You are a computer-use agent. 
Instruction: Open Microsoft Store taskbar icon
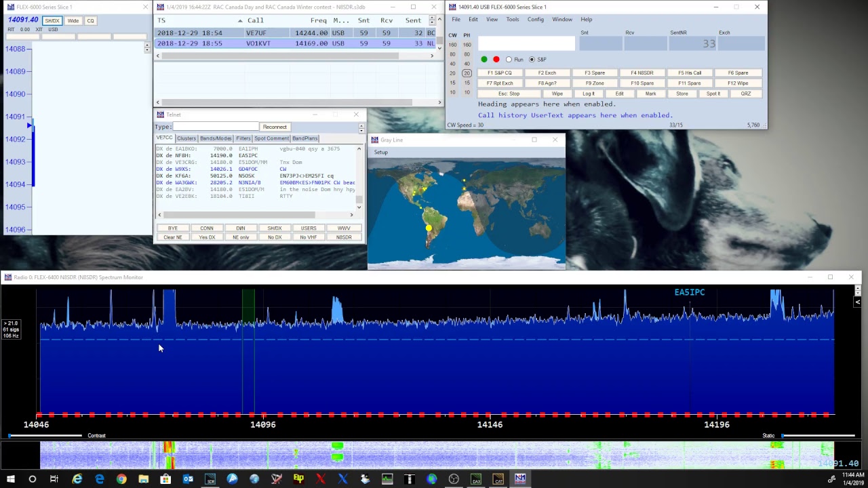(165, 479)
